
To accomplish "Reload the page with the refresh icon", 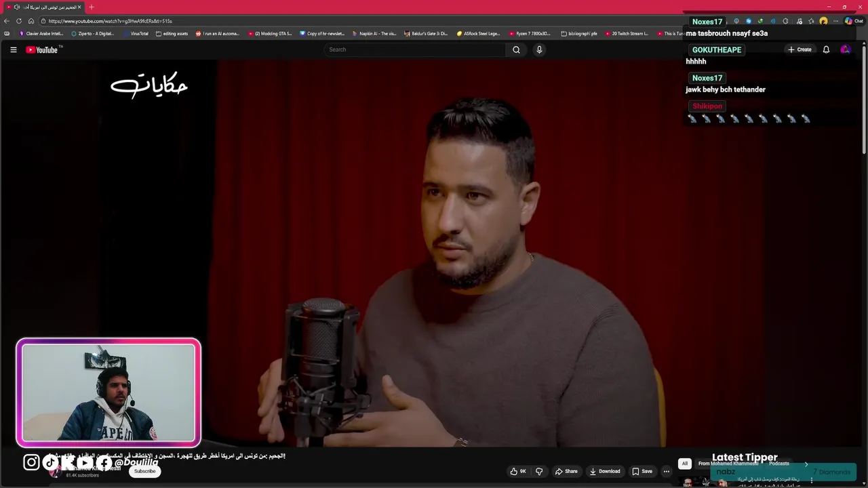I will [19, 21].
